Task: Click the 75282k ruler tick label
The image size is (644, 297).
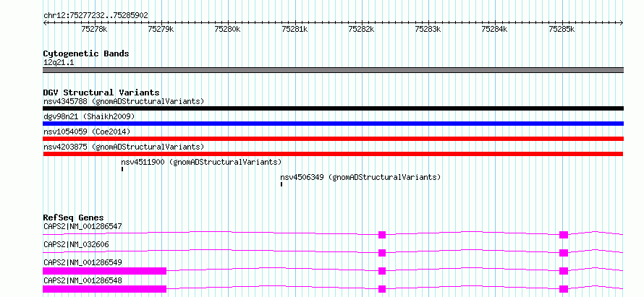Action: (361, 29)
